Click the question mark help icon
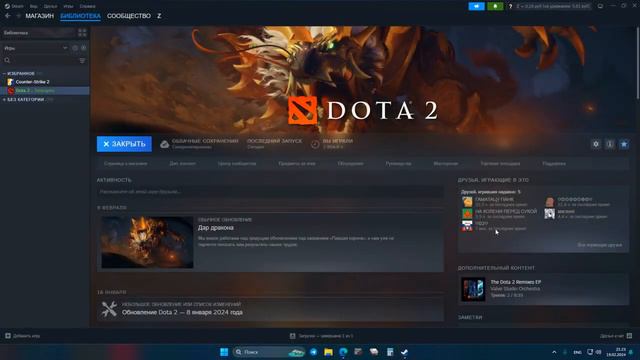 click(510, 6)
